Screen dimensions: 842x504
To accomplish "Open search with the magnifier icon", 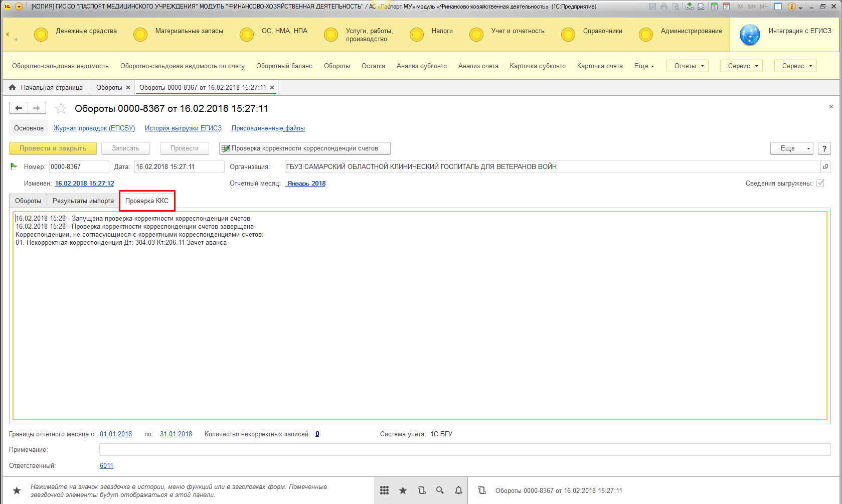I will [440, 490].
